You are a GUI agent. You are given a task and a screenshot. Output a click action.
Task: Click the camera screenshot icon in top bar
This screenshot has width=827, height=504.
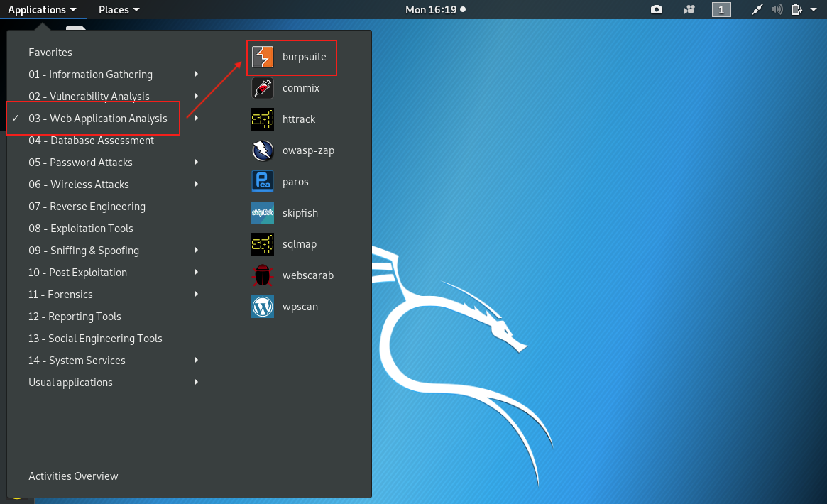pos(657,9)
